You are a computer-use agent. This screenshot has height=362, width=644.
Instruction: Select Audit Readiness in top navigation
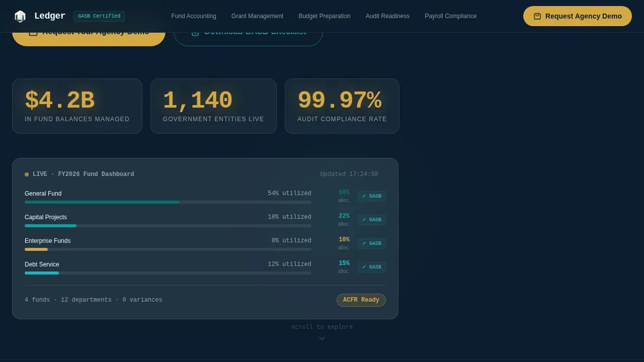pyautogui.click(x=387, y=16)
